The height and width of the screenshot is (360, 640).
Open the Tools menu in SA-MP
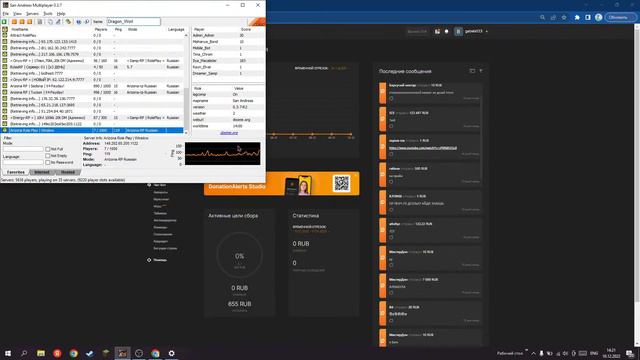tap(48, 14)
